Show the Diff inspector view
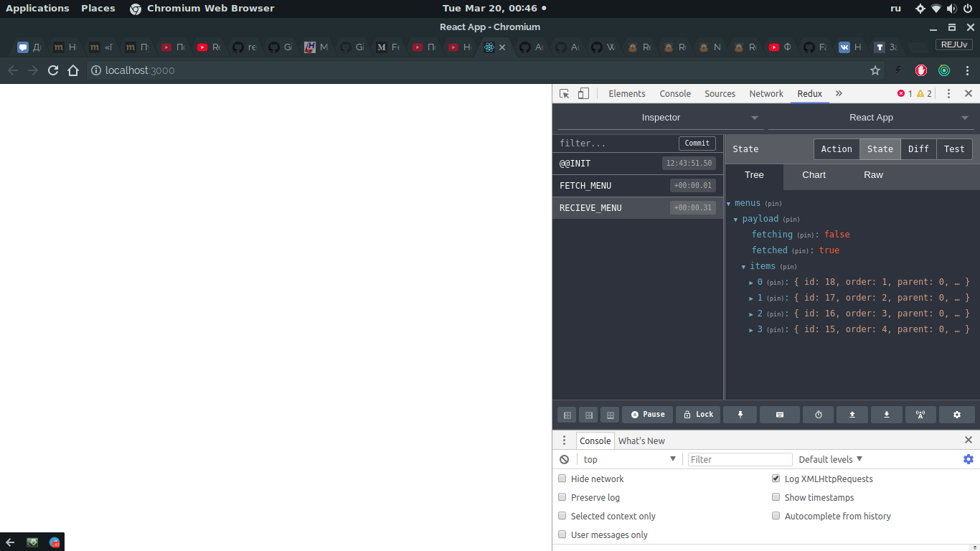 click(x=918, y=149)
